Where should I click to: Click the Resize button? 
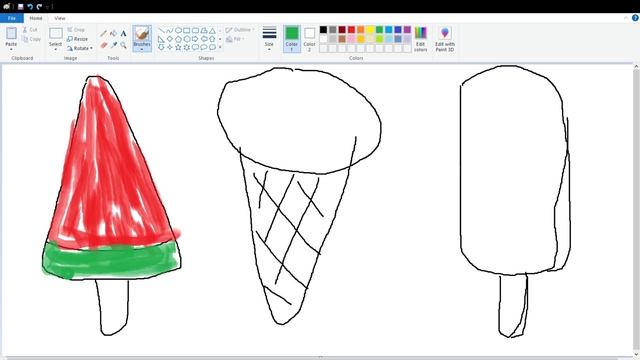(78, 39)
